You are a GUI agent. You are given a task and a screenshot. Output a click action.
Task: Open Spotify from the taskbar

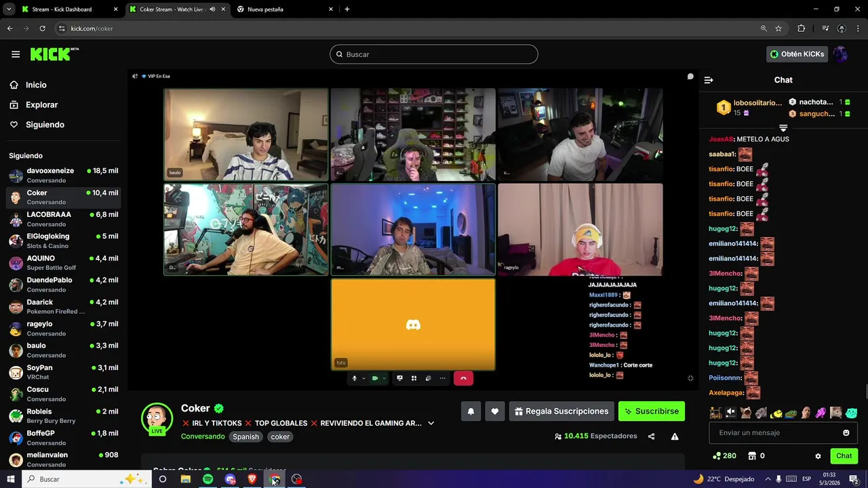point(208,479)
